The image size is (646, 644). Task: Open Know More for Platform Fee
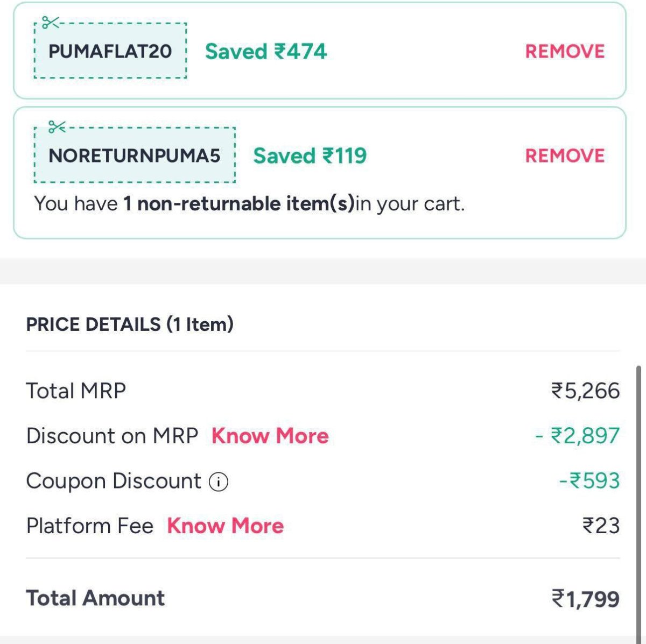(x=226, y=526)
